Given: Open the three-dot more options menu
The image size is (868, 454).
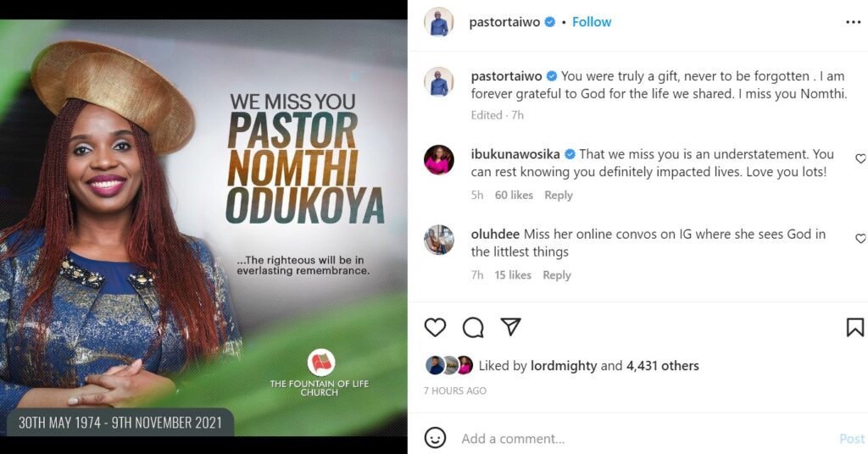Looking at the screenshot, I should [x=853, y=22].
